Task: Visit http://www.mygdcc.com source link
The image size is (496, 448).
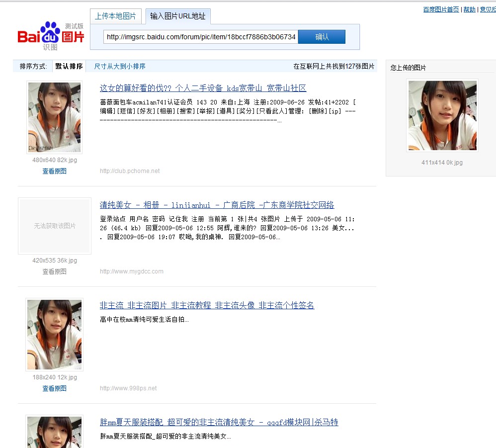Action: pos(132,271)
